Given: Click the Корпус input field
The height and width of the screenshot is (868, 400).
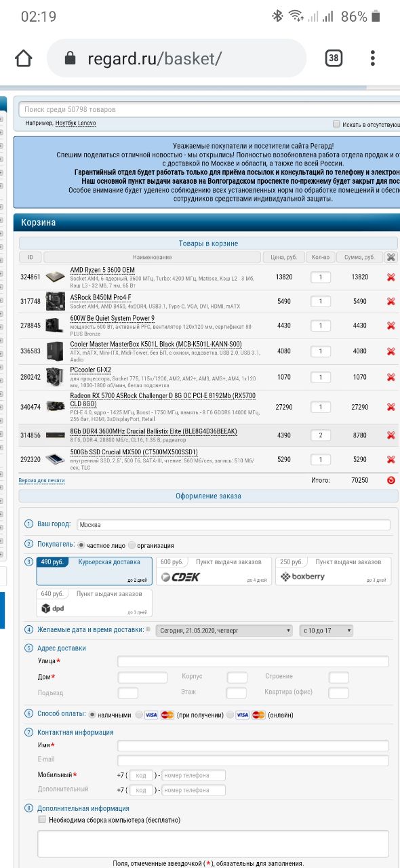Looking at the screenshot, I should click(x=237, y=677).
